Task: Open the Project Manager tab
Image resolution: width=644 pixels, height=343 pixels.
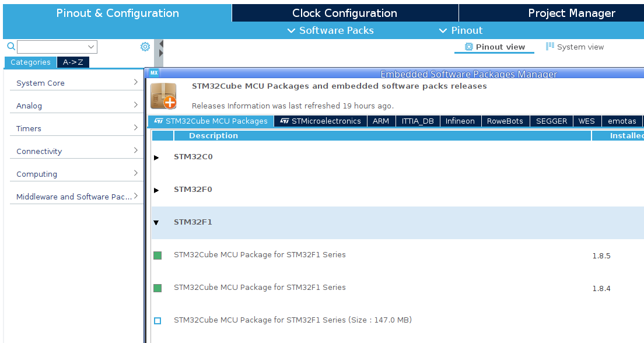Action: (x=572, y=12)
